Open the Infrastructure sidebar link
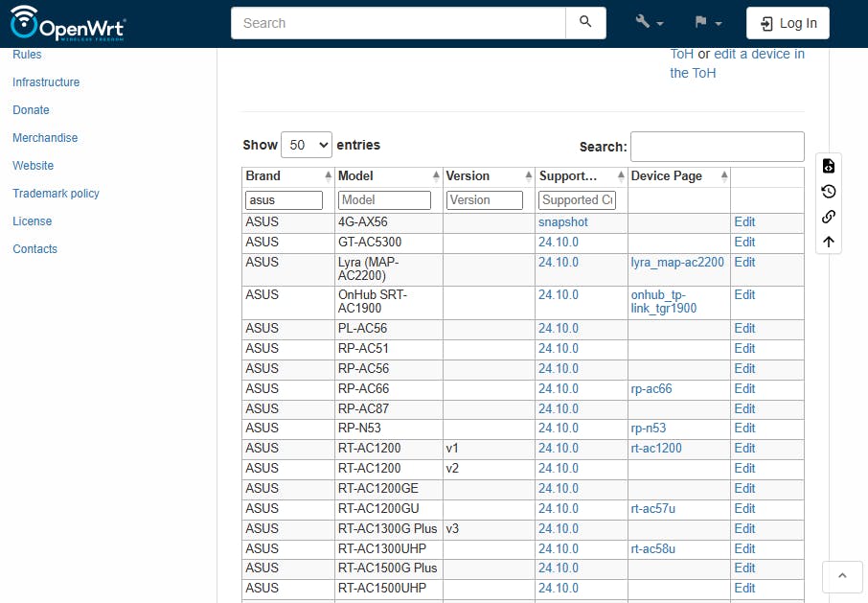 (x=46, y=82)
